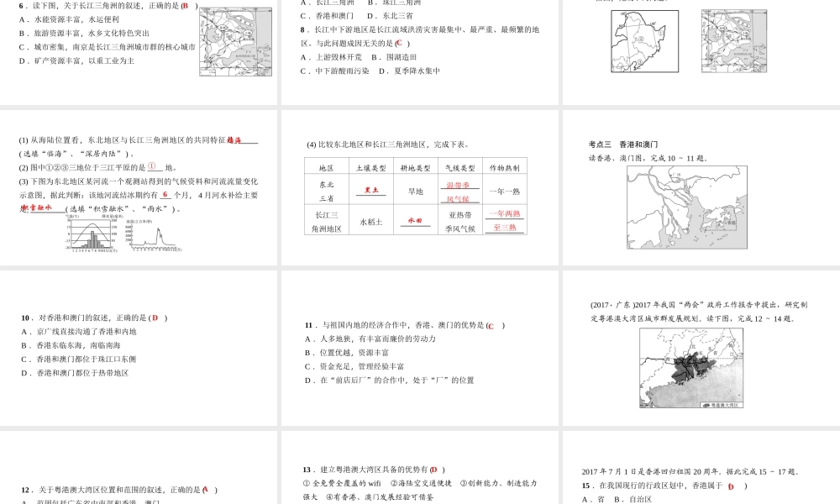Select option D 东北三省 in top middle slide
This screenshot has width=840, height=504.
390,16
